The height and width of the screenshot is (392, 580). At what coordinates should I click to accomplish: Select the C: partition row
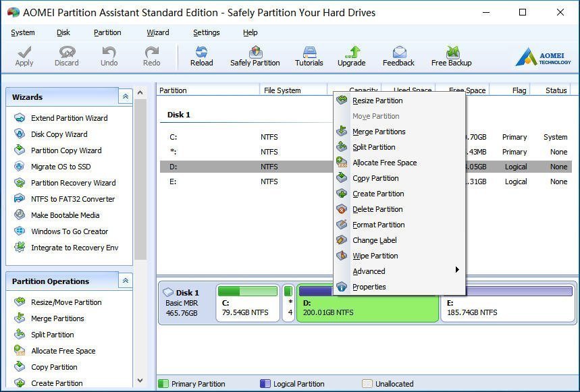click(366, 137)
